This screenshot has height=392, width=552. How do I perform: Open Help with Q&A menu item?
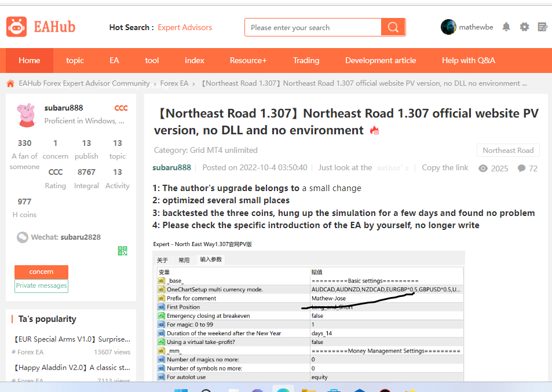pos(468,61)
